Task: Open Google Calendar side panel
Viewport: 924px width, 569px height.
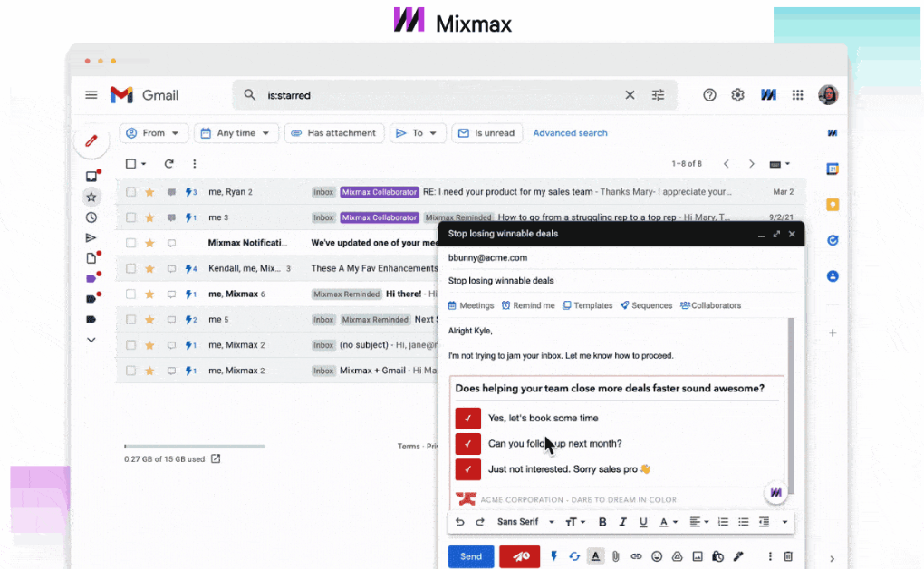Action: (x=833, y=169)
